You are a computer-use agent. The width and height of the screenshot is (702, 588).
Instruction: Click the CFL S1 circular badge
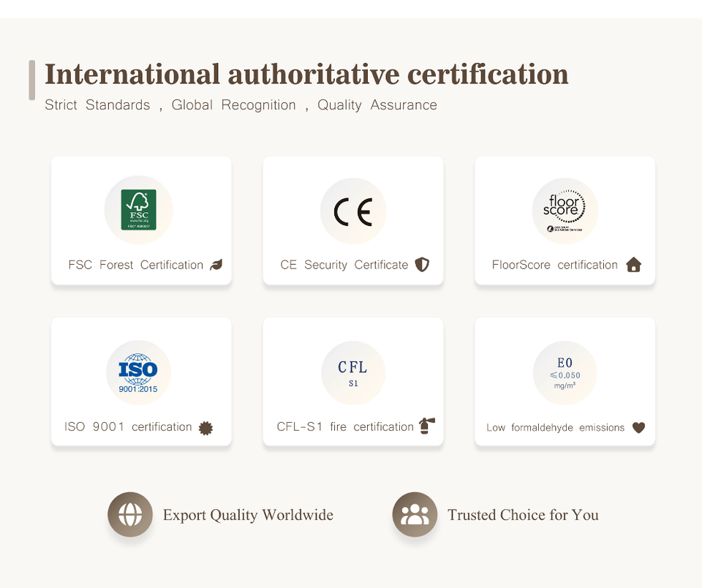tap(353, 372)
